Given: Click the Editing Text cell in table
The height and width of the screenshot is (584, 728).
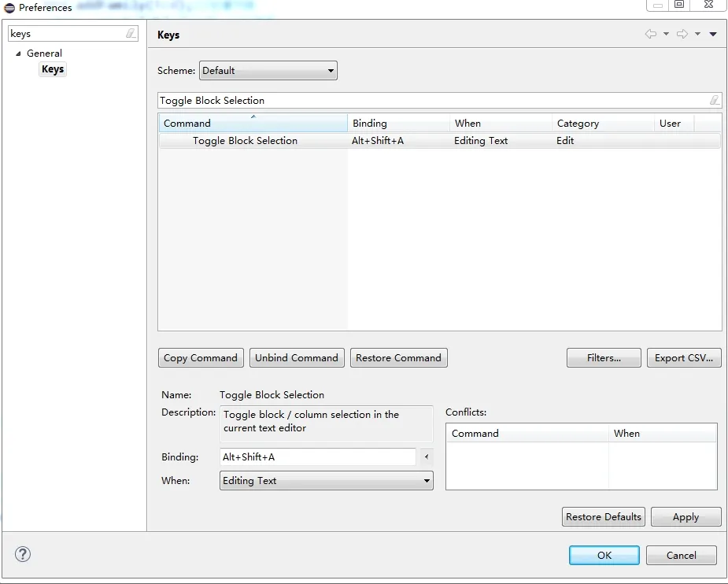Looking at the screenshot, I should (x=481, y=141).
